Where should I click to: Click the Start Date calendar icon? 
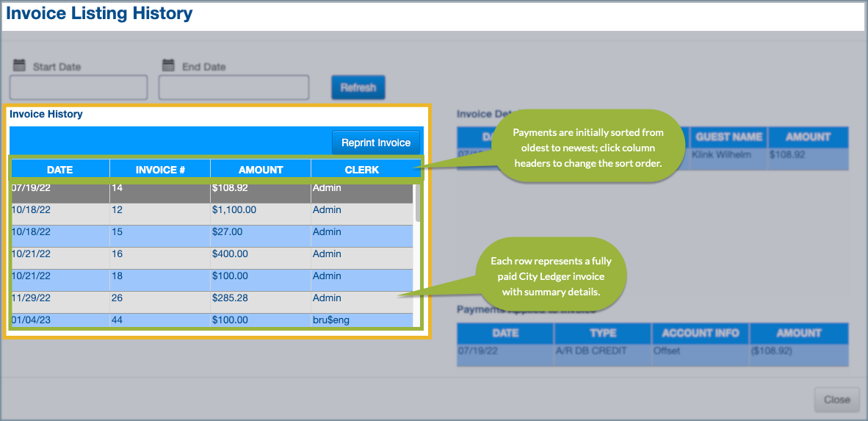20,65
